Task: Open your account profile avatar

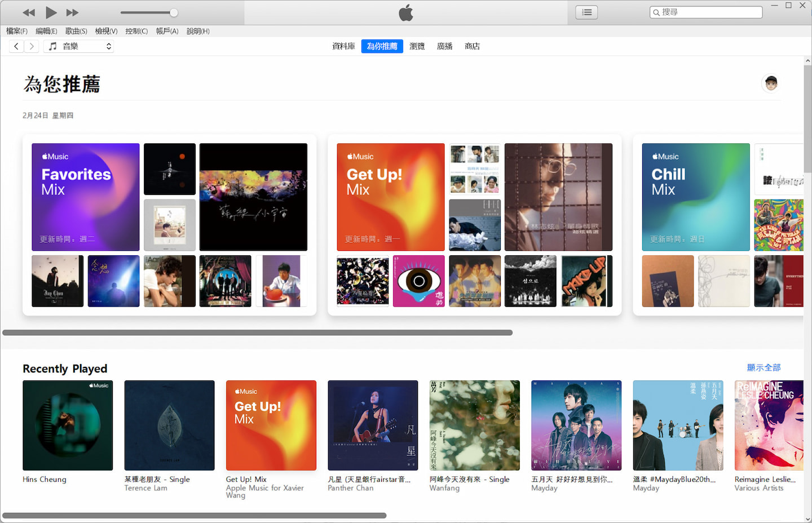Action: [x=770, y=83]
